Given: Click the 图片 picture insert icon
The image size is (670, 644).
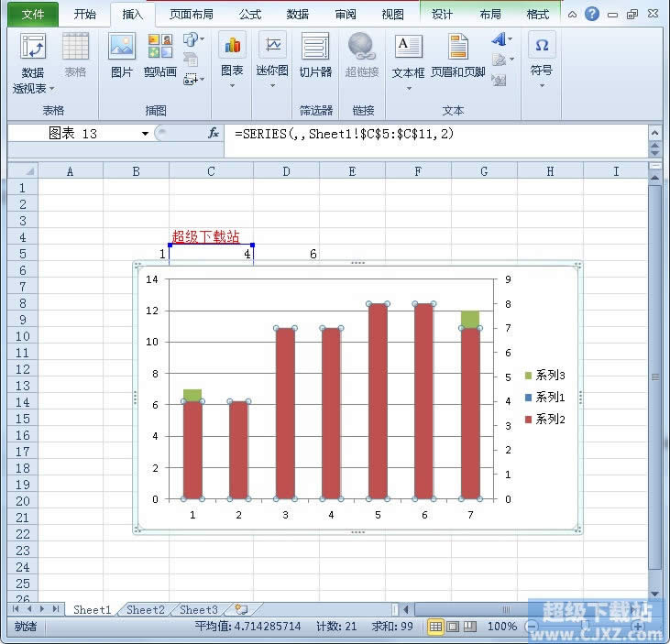Looking at the screenshot, I should [121, 56].
